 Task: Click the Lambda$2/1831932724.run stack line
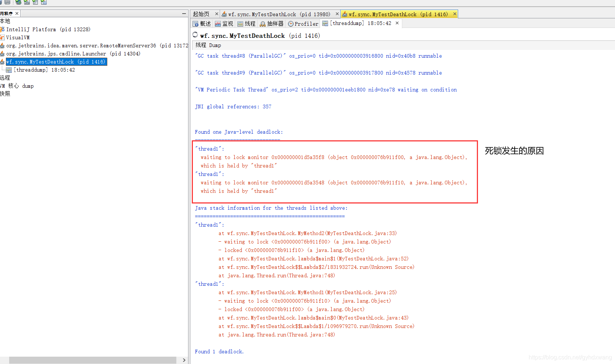click(317, 267)
